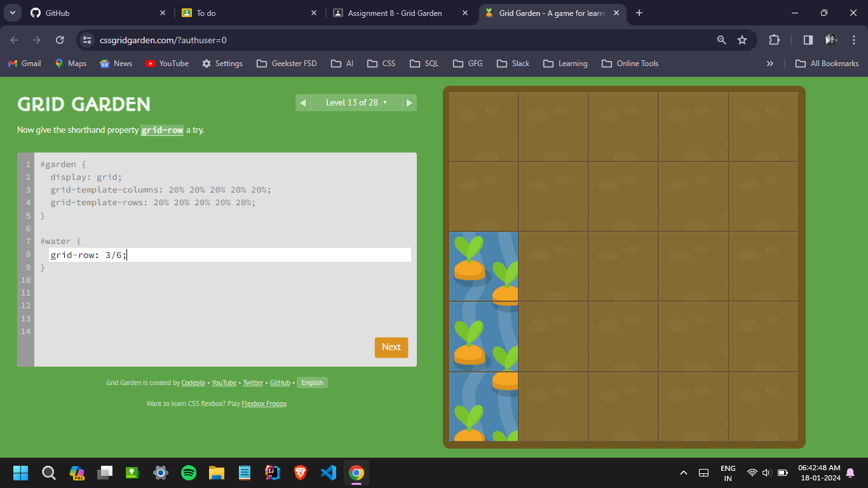Click the previous level arrow
Screen dimensions: 868x488
tap(302, 103)
